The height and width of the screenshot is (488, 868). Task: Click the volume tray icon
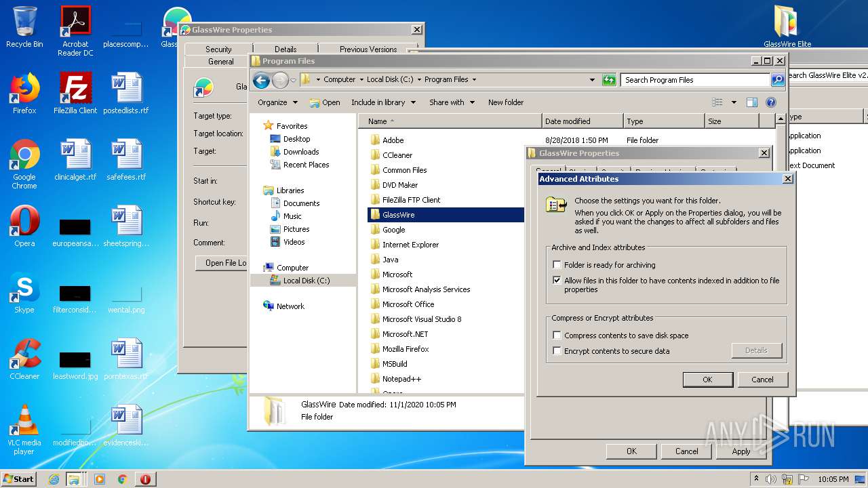coord(771,479)
